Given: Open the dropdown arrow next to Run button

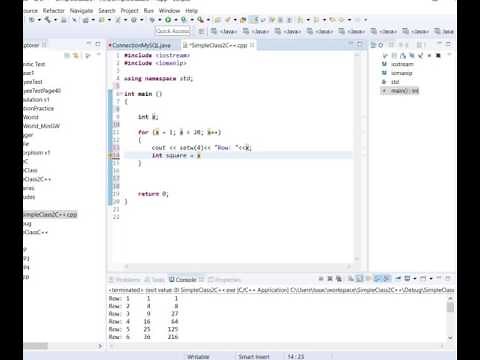Looking at the screenshot, I should click(x=176, y=20).
